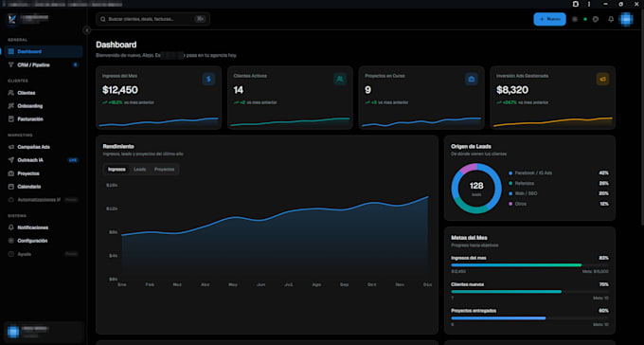Switch the chart to the Proyectos tab
The width and height of the screenshot is (644, 345).
pyautogui.click(x=164, y=170)
